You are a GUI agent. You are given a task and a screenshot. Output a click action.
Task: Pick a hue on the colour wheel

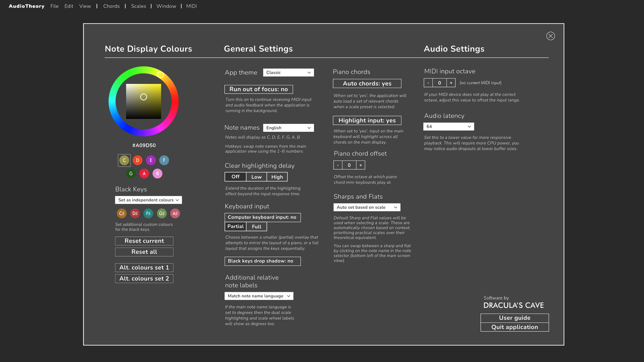pos(160,75)
